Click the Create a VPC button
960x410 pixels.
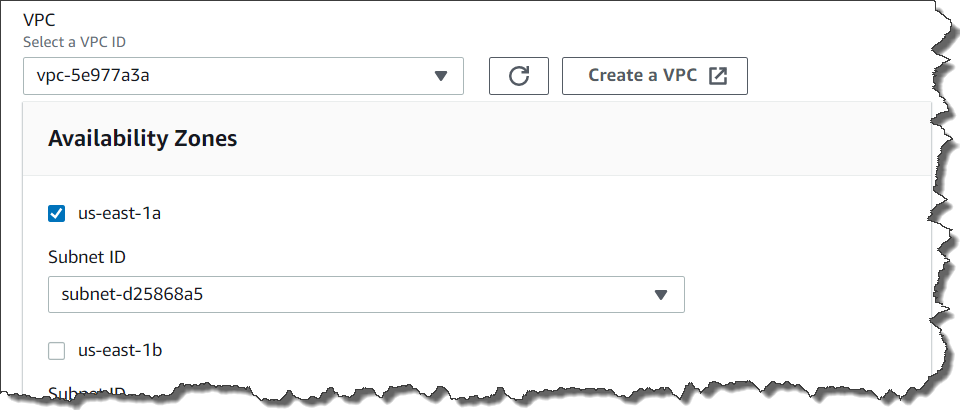tap(654, 76)
